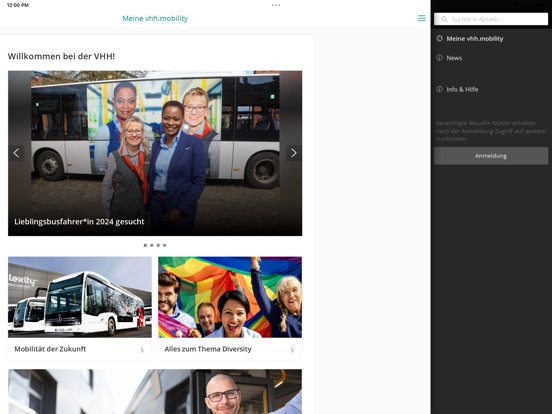Image resolution: width=552 pixels, height=414 pixels.
Task: Open Diversity rainbow flag image
Action: click(x=230, y=297)
